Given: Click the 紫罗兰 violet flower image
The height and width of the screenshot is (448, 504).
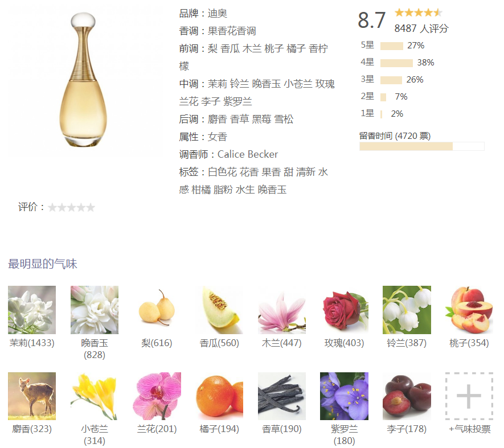Looking at the screenshot, I should coord(344,396).
